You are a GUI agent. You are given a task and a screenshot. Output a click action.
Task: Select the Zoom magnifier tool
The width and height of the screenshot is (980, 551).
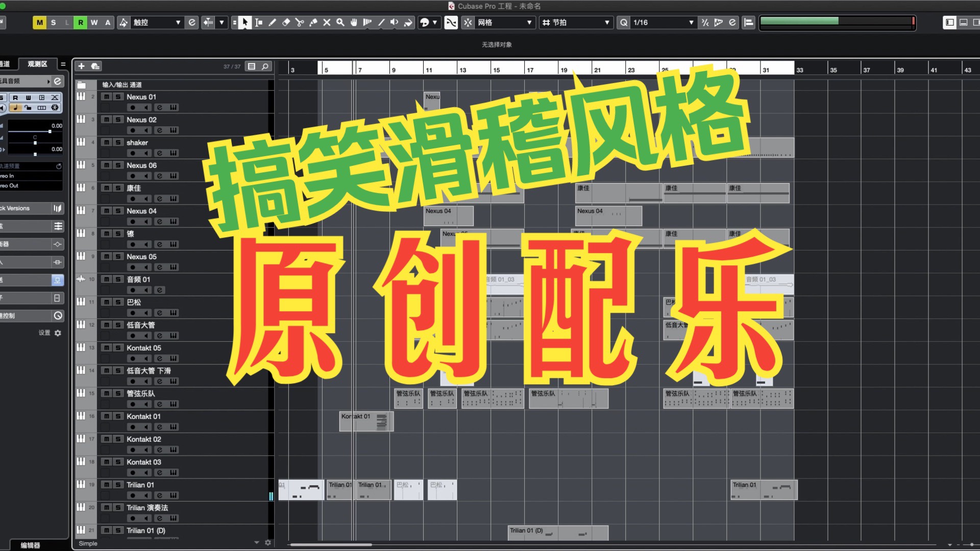(340, 22)
